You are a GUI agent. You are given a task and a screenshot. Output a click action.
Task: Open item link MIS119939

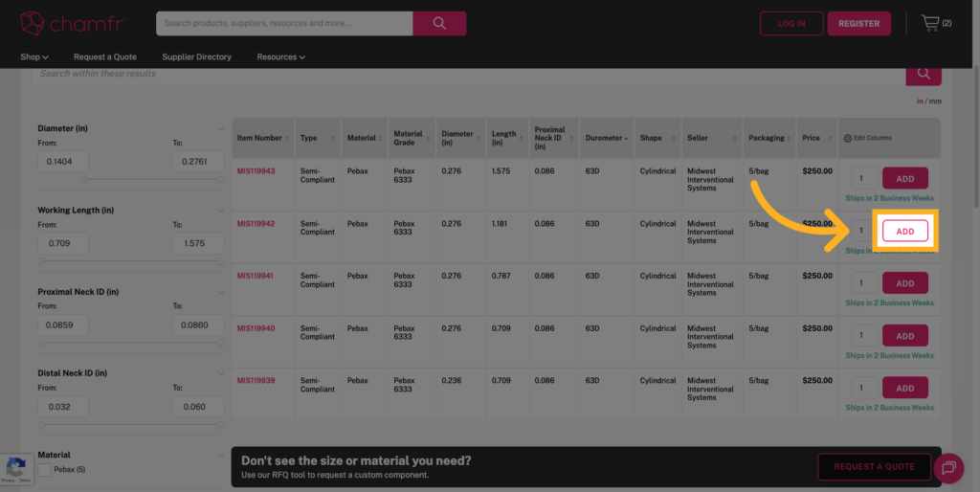(256, 380)
